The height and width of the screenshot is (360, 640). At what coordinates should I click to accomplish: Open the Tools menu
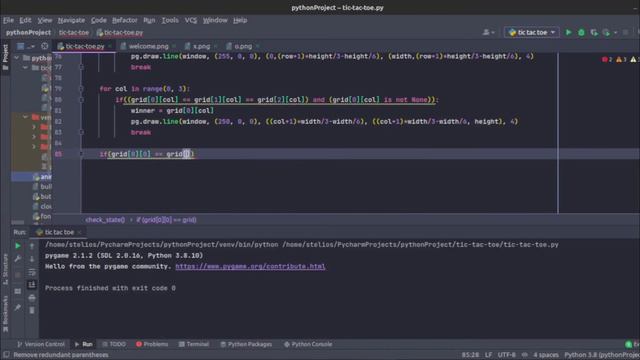170,20
